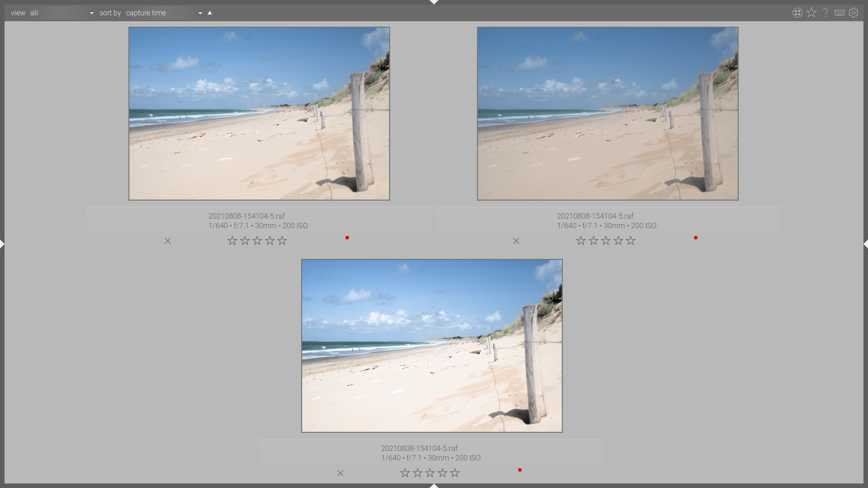Rate bottom image one star
868x488 pixels.
point(405,473)
